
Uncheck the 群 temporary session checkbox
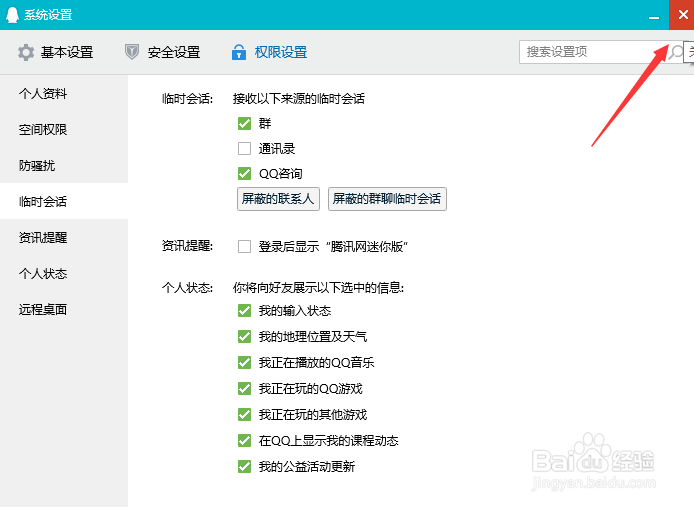point(244,124)
